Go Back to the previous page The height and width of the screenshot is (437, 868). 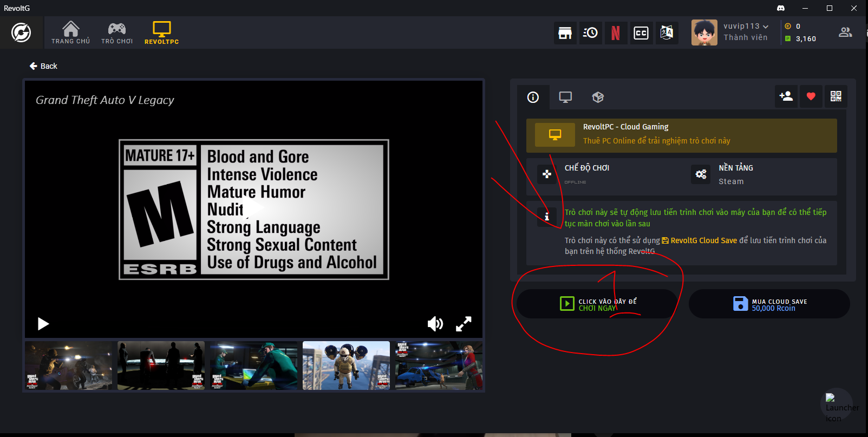[x=43, y=66]
